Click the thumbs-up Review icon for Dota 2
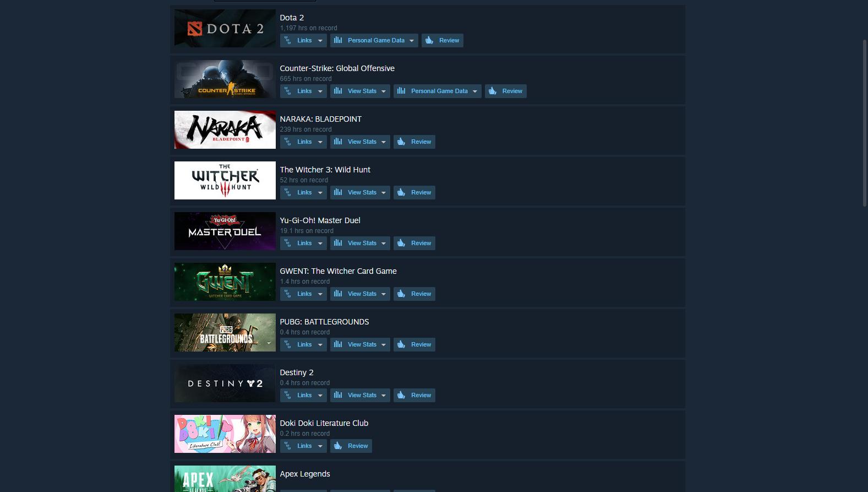 429,40
